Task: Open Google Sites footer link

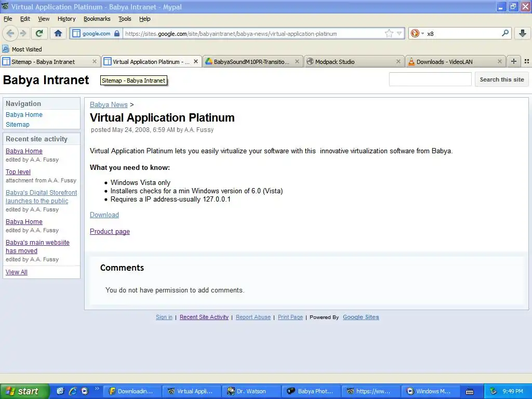Action: click(361, 317)
